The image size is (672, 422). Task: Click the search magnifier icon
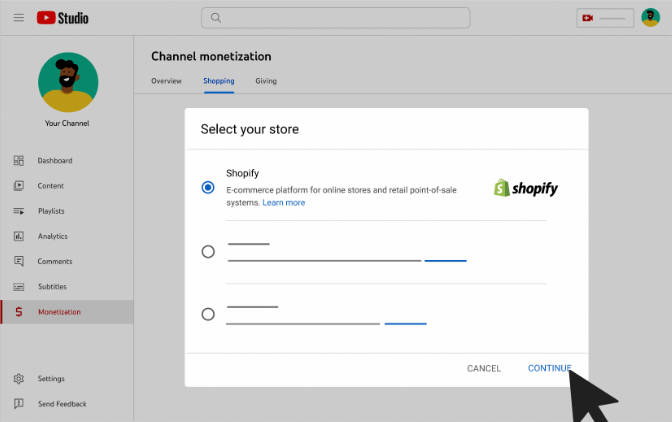coord(216,18)
